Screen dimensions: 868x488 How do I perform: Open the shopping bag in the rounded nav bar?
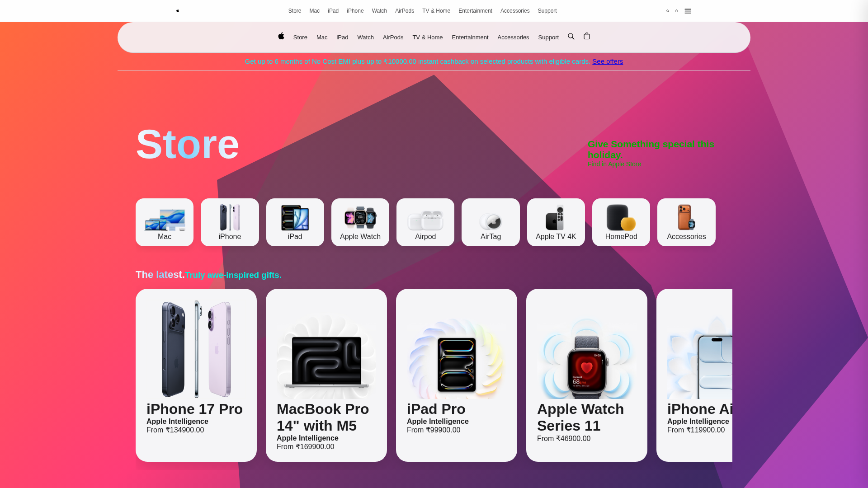point(587,36)
